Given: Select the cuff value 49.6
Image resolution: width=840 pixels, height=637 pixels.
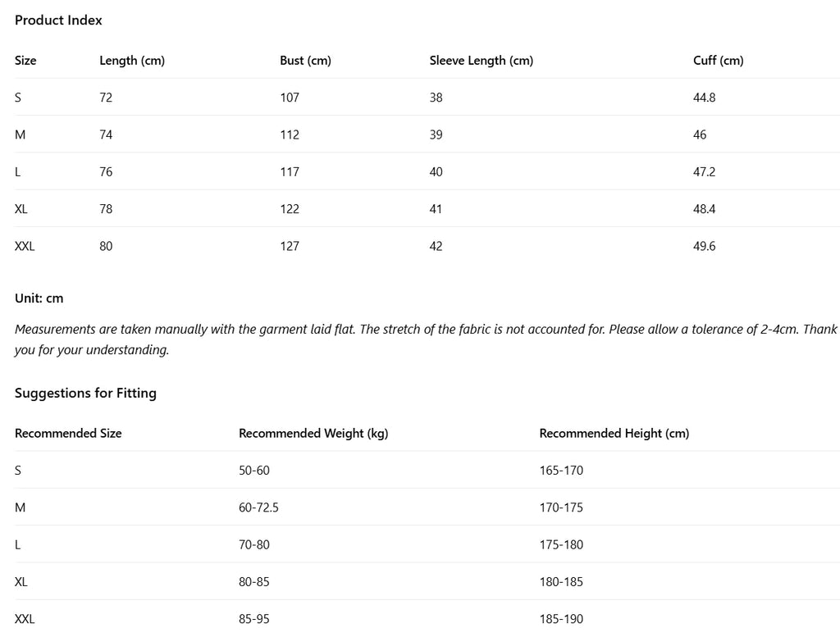Looking at the screenshot, I should tap(704, 246).
